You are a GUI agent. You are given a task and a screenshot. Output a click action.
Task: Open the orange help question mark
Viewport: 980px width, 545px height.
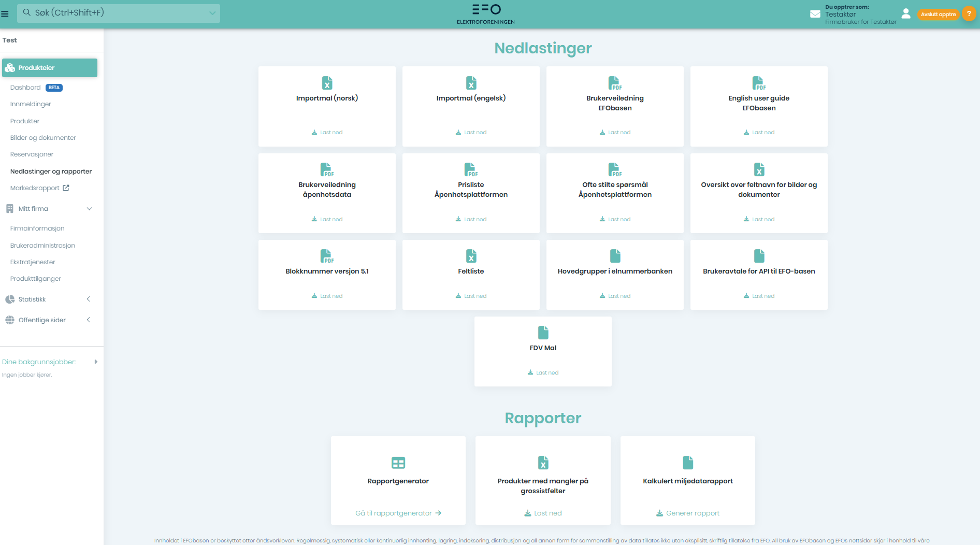[969, 14]
